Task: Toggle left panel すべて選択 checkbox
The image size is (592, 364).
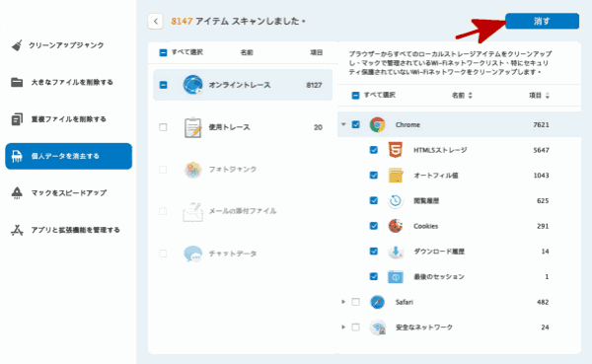Action: coord(163,52)
